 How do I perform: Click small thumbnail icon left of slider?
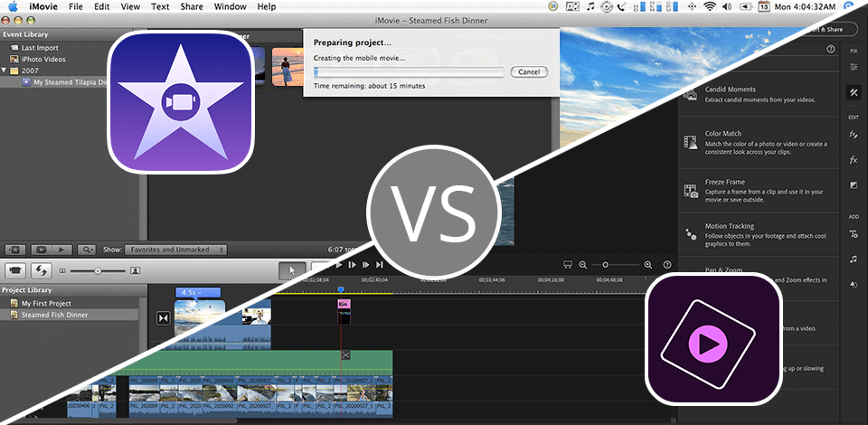click(x=62, y=271)
